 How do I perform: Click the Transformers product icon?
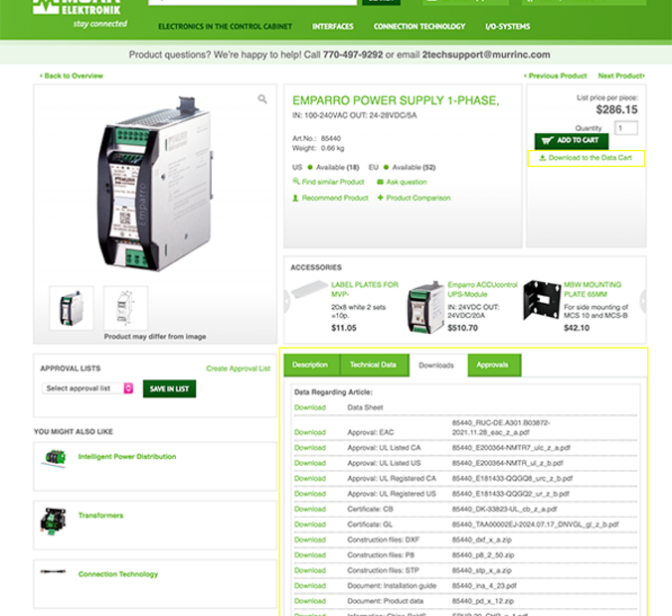tap(53, 521)
